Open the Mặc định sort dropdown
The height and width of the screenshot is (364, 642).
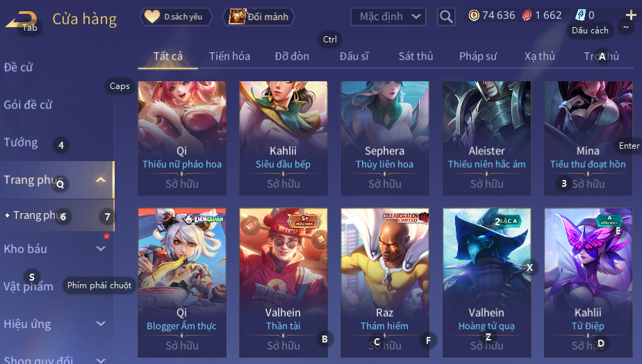click(x=388, y=17)
